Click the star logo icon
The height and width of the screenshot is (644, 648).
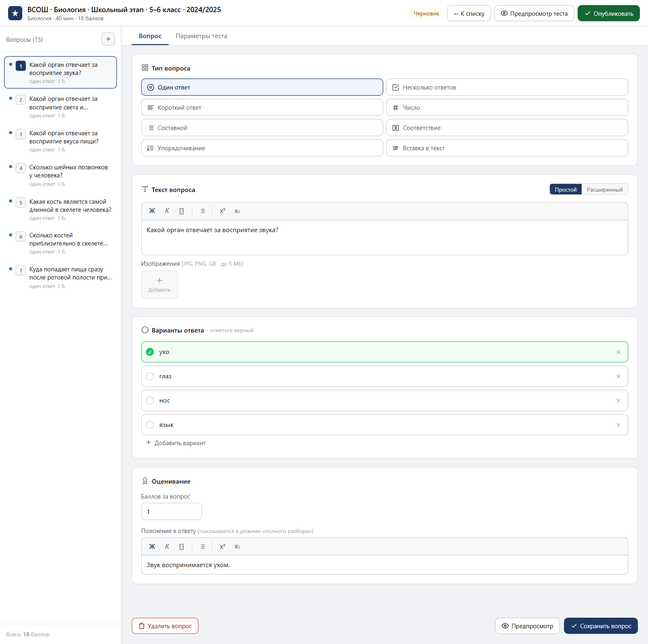pyautogui.click(x=15, y=13)
